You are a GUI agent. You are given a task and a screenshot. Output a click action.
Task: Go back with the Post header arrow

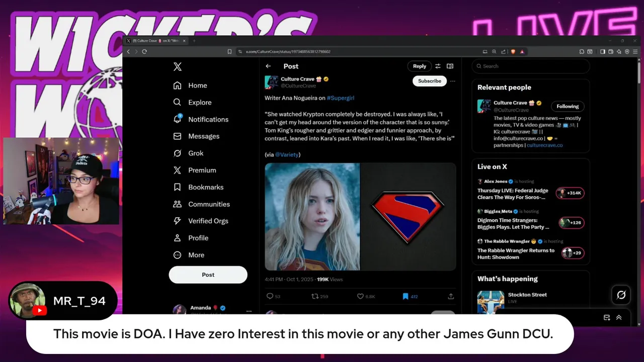click(268, 66)
